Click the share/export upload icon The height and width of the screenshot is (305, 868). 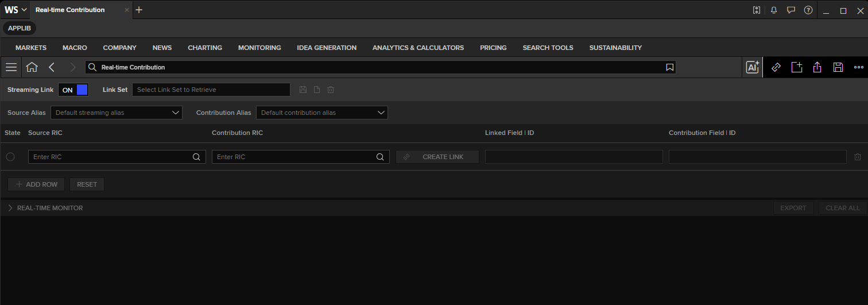(817, 67)
